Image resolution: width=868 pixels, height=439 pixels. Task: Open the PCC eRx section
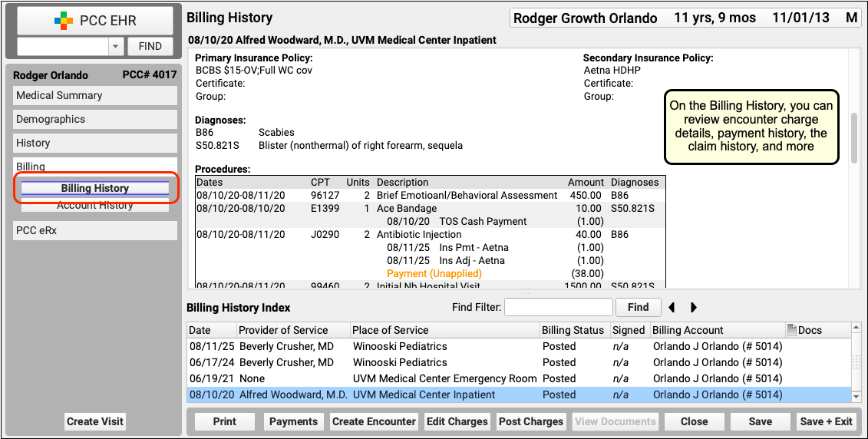pyautogui.click(x=95, y=230)
